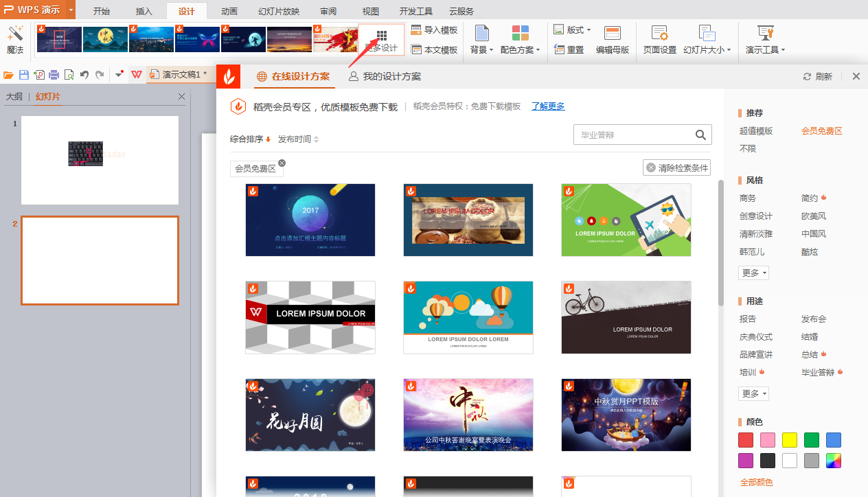The height and width of the screenshot is (497, 868).
Task: Click 导入模板 import template icon
Action: pos(416,30)
